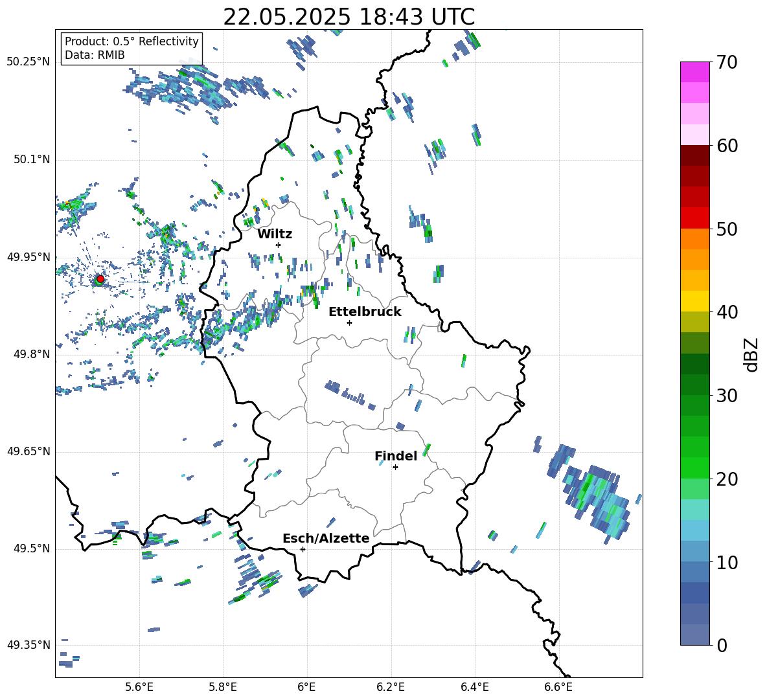
Task: Click the magenta swatch at colorbar top
Action: [x=694, y=72]
